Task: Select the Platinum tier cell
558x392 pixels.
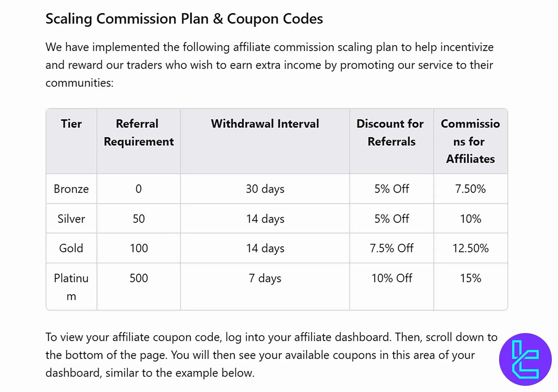Action: click(x=71, y=287)
